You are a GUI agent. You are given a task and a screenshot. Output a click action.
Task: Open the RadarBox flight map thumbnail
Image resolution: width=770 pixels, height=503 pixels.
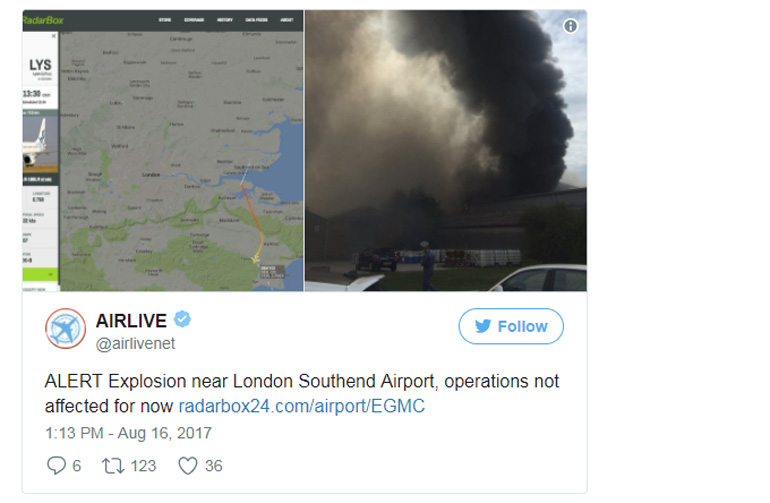tap(163, 151)
